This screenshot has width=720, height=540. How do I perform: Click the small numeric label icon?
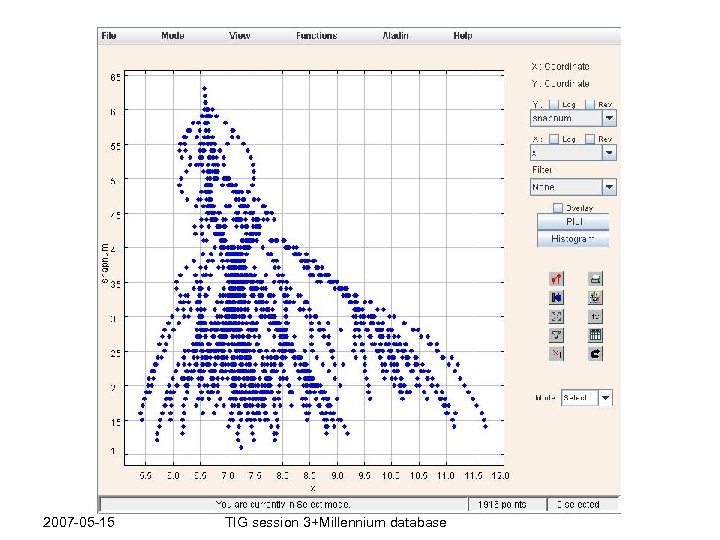click(x=595, y=316)
